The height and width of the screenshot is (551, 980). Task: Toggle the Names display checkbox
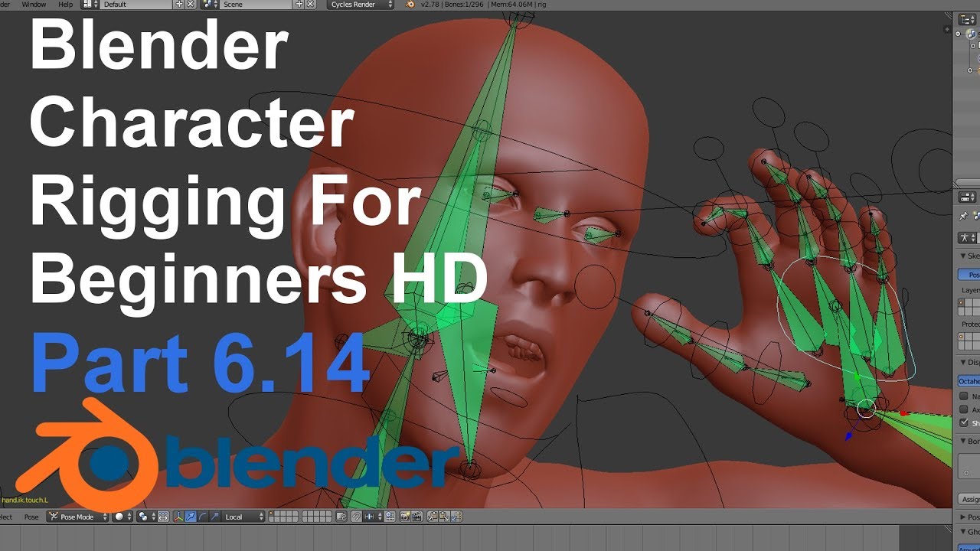coord(963,396)
